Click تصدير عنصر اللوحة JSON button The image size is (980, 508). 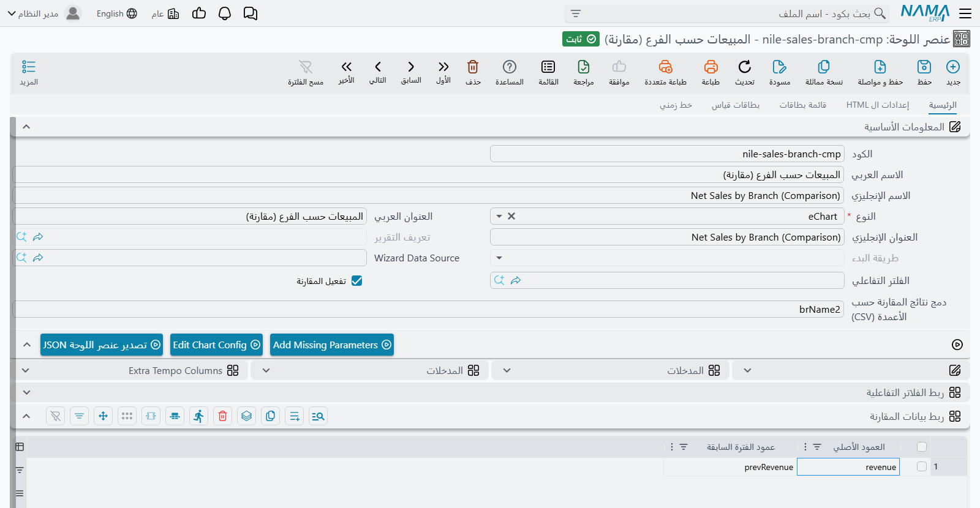102,345
